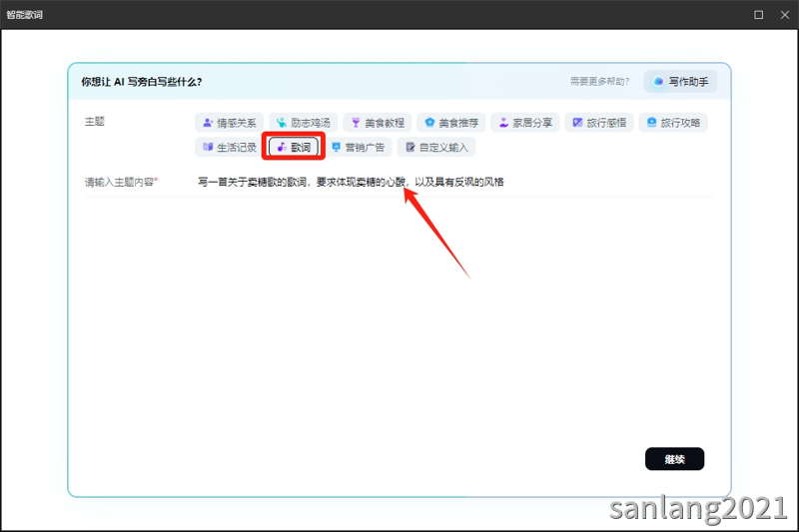Choose the 美食推荐 topic
This screenshot has height=532, width=799.
(x=451, y=123)
